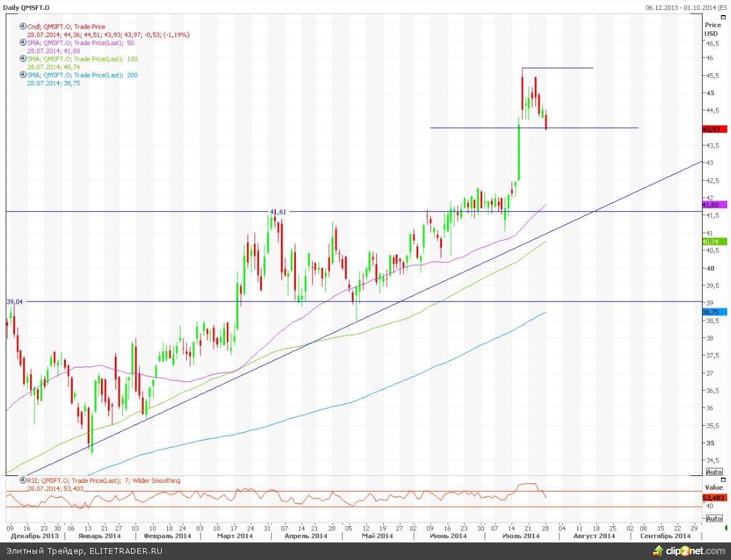Click the 'SMA; QMSFT.O; Trade Price(Last); 50' legend
Viewport: 731px width, 560px height.
point(80,43)
